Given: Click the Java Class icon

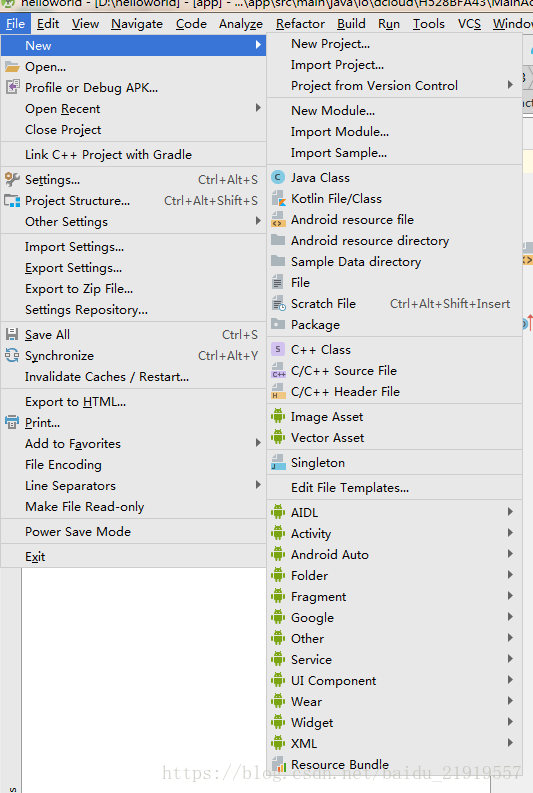Looking at the screenshot, I should [278, 178].
